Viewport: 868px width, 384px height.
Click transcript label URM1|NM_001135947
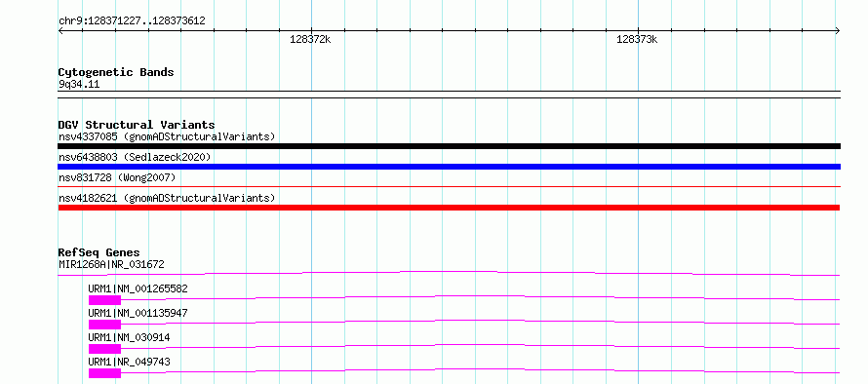pos(138,313)
